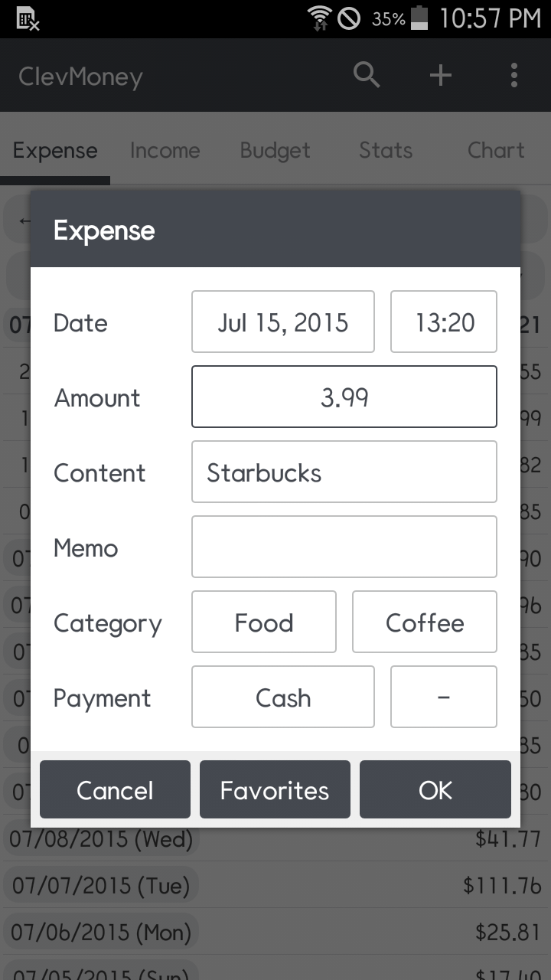
Task: Switch to the Income tab
Action: (x=165, y=150)
